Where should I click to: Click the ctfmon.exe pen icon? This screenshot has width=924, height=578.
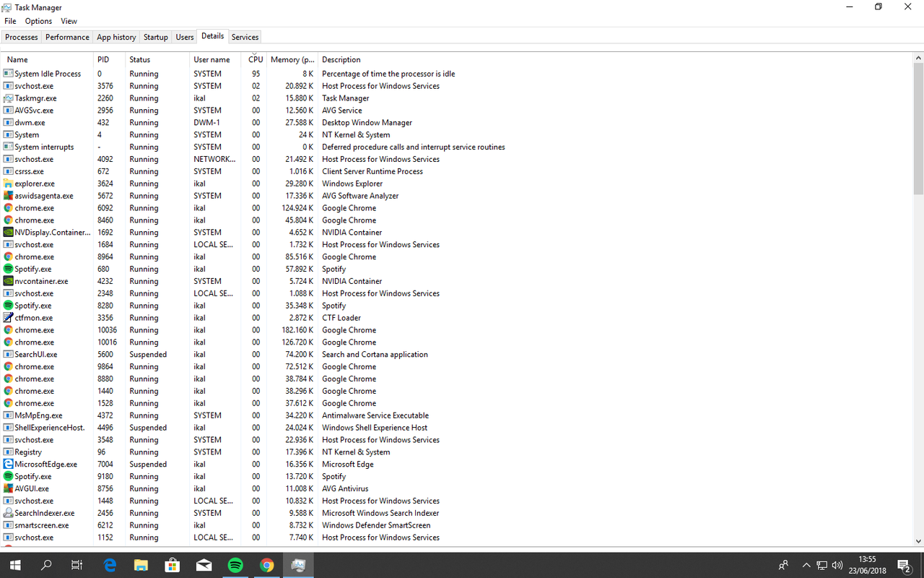9,318
